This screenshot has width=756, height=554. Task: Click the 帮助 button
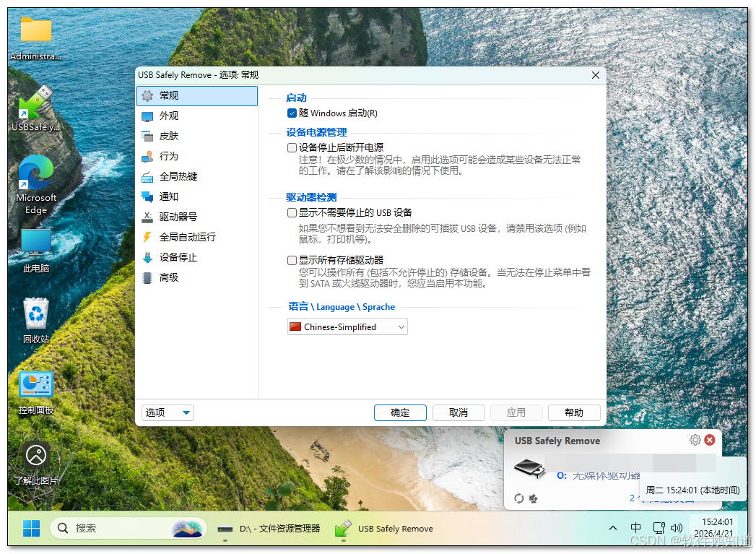click(574, 412)
